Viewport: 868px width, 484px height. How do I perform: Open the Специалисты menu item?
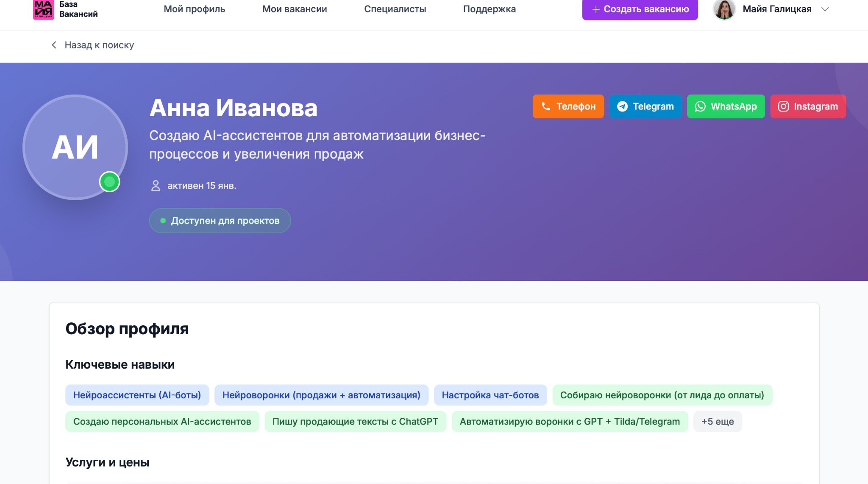click(x=396, y=9)
